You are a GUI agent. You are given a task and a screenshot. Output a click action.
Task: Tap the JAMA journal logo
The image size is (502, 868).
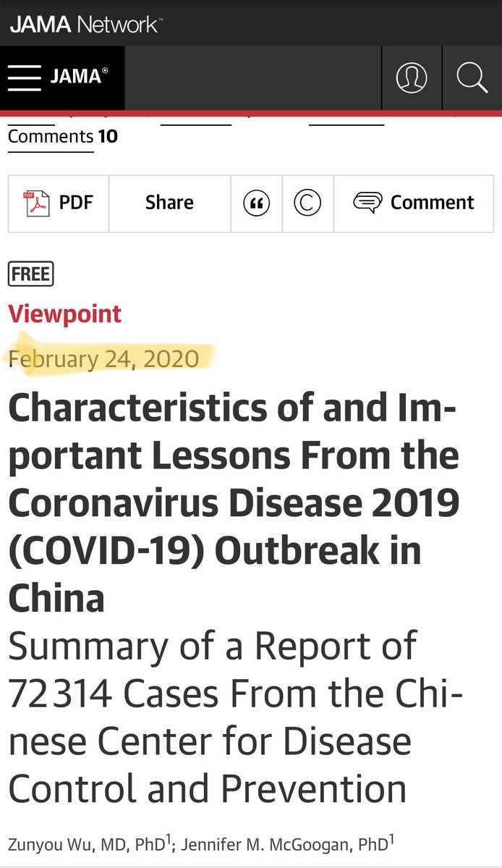[x=80, y=77]
